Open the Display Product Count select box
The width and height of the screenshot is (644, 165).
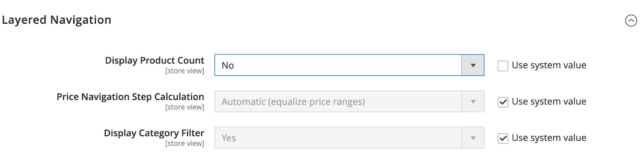338,65
